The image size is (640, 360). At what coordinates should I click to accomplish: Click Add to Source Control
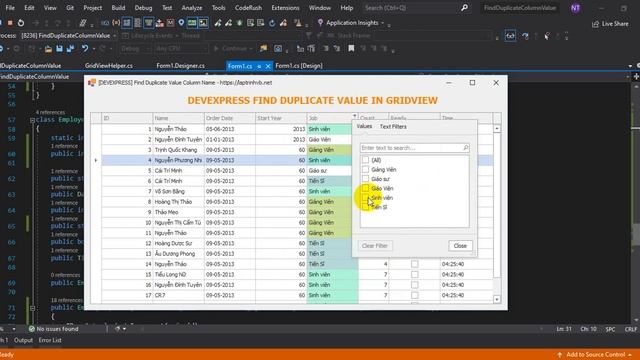(x=595, y=355)
